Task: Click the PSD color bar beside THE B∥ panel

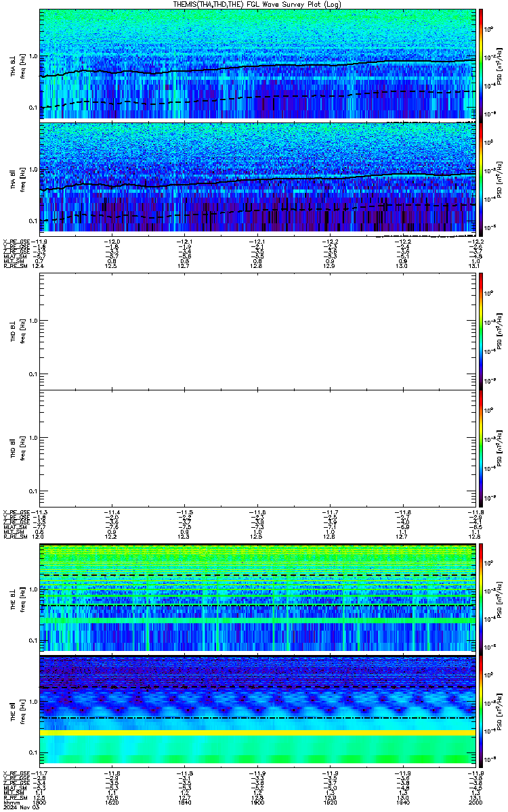Action: tap(481, 710)
